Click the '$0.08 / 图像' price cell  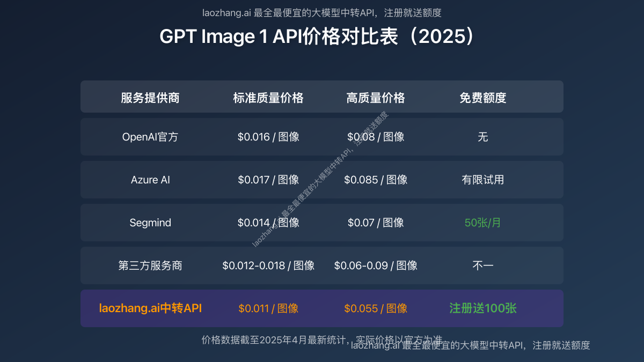(x=376, y=137)
